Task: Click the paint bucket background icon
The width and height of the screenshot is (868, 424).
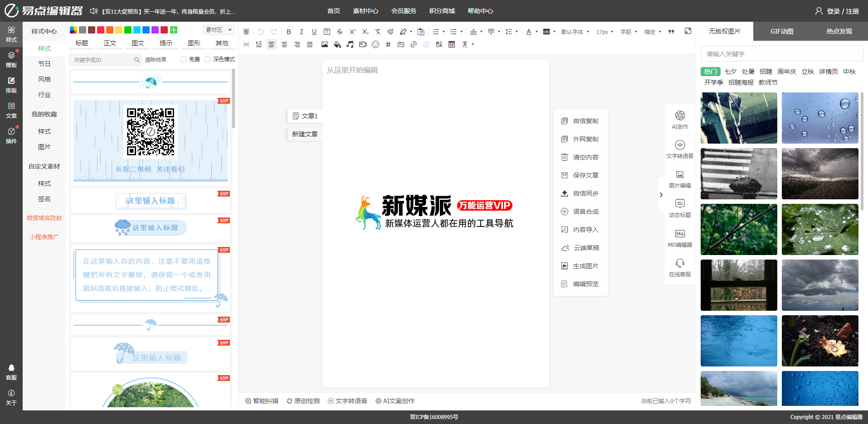Action: tap(337, 44)
